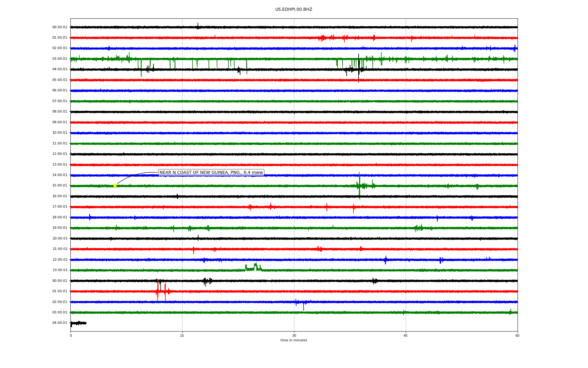
Task: Select the 14:00:01 time label
Action: (x=60, y=175)
